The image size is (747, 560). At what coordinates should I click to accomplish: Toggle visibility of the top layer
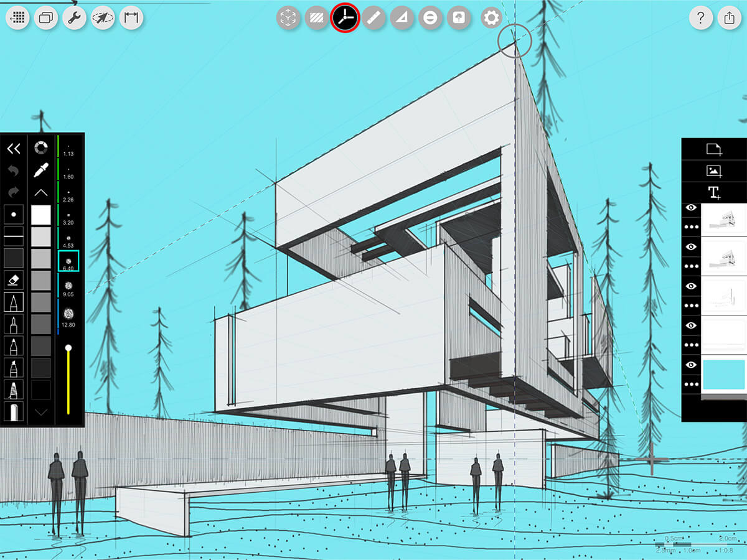(x=691, y=208)
